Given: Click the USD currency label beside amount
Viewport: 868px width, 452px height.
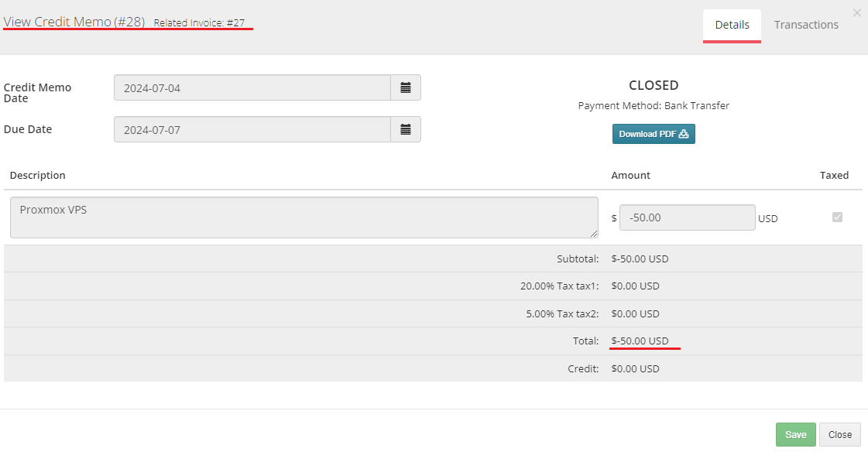Looking at the screenshot, I should point(768,218).
